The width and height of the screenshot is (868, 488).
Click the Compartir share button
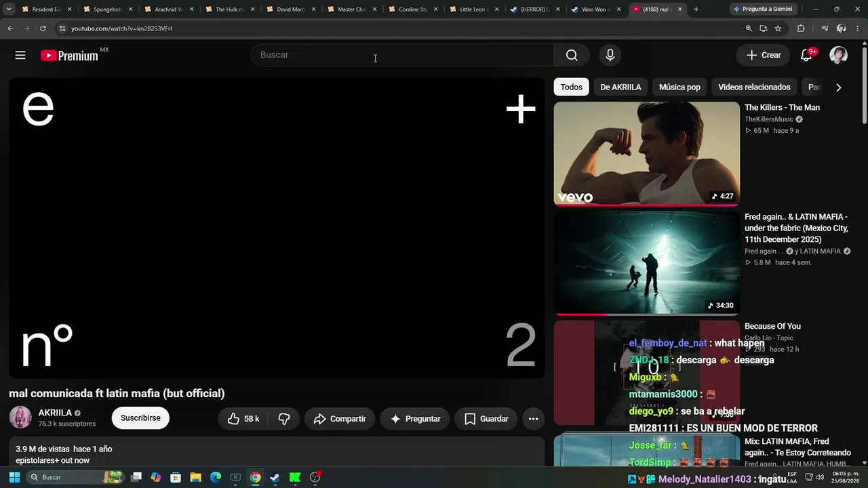pos(340,419)
